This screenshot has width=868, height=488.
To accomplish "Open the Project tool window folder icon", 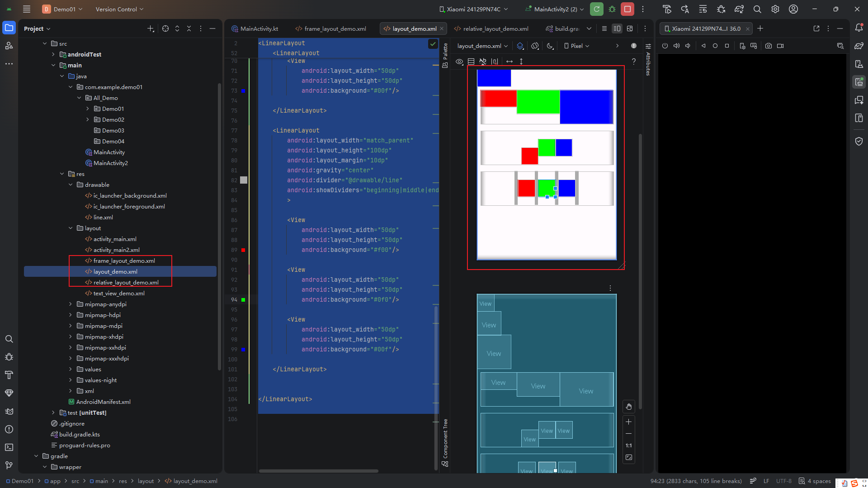I will click(9, 28).
